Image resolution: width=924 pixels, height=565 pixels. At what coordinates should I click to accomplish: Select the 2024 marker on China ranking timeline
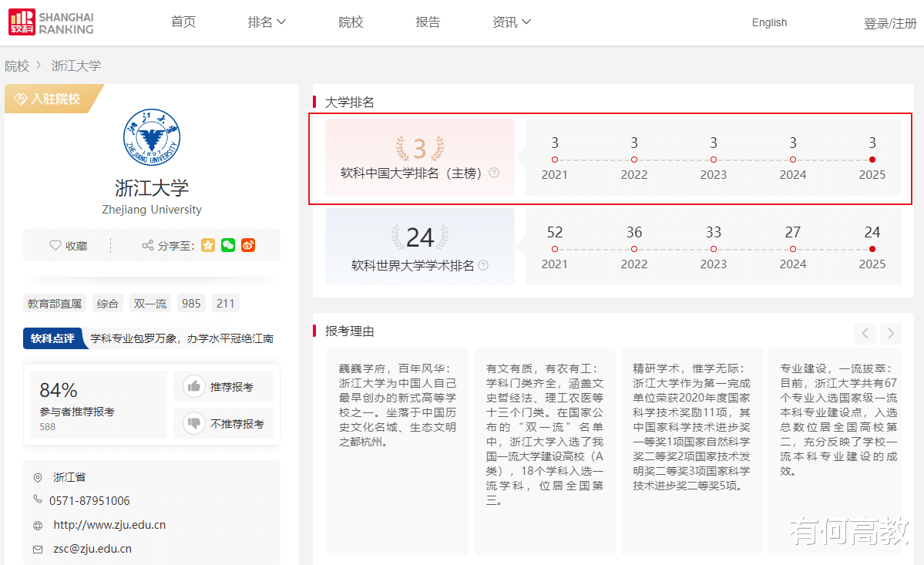(793, 160)
